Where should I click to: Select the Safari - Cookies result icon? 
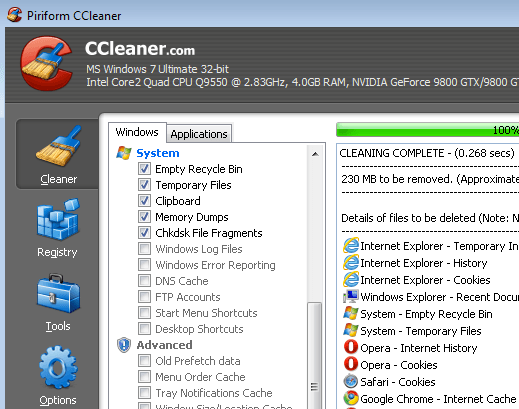pos(351,381)
